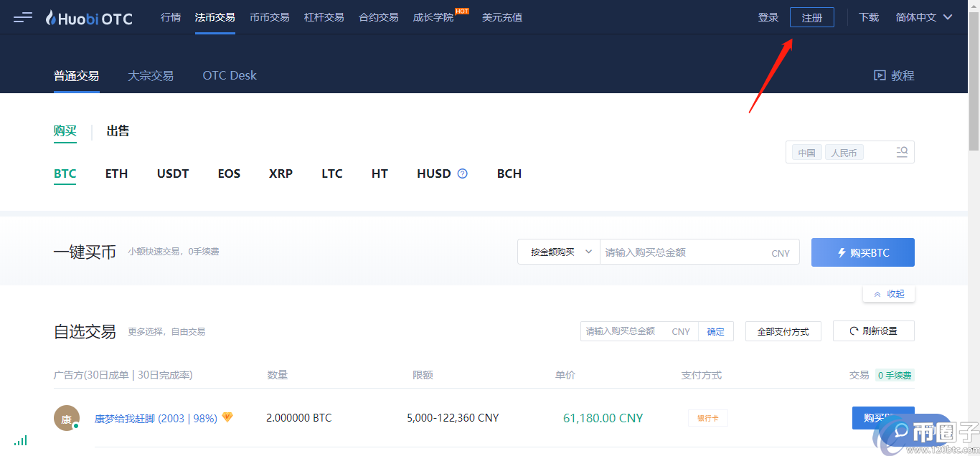Screen dimensions: 980x456
Task: Click the 康 advertiser avatar
Action: pyautogui.click(x=67, y=418)
